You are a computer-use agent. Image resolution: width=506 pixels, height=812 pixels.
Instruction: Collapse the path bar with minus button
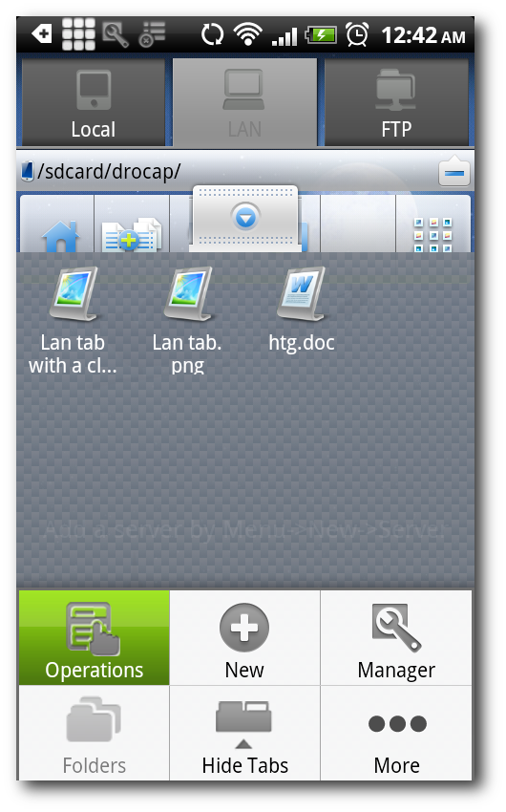point(453,171)
